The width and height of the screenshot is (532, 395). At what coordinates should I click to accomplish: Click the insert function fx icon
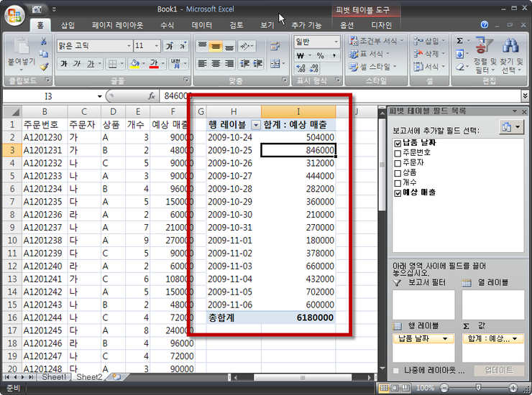(151, 96)
